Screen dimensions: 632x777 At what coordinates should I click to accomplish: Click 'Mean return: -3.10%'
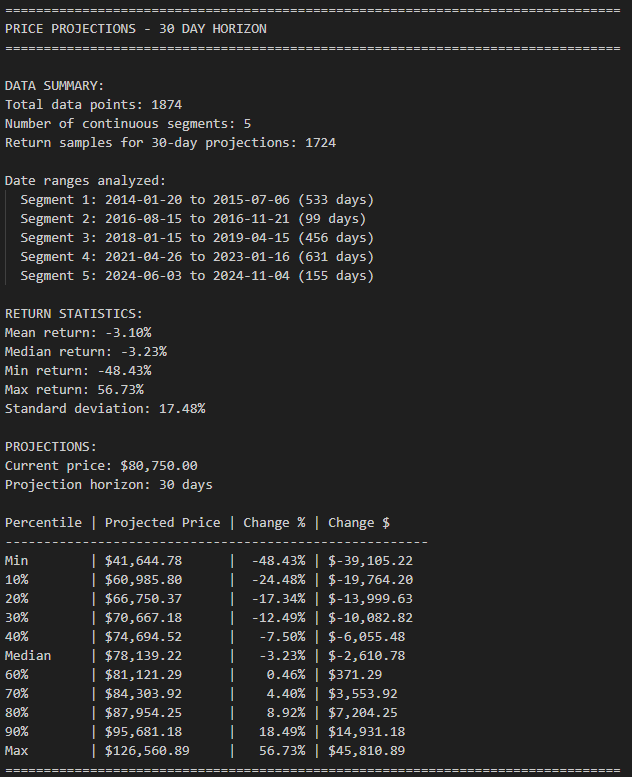click(x=78, y=333)
